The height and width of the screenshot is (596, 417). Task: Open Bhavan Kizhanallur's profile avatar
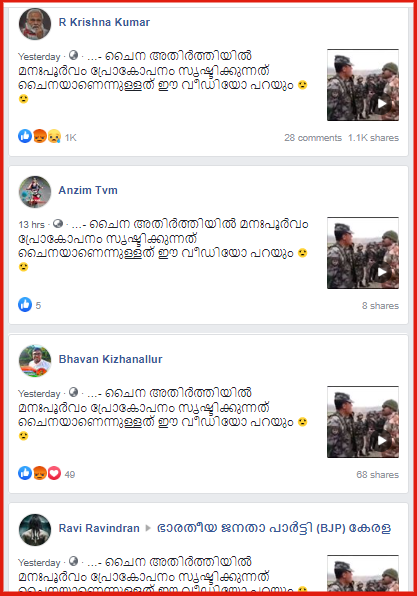point(35,361)
